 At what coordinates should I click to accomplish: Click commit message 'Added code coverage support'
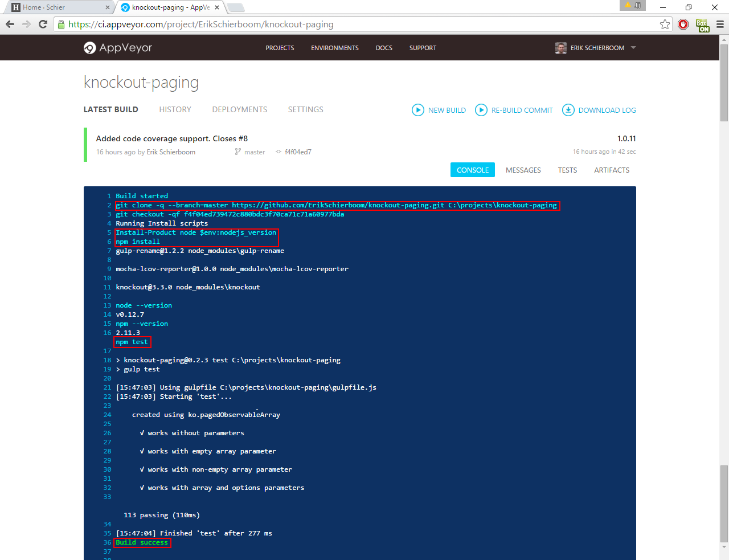pos(171,138)
